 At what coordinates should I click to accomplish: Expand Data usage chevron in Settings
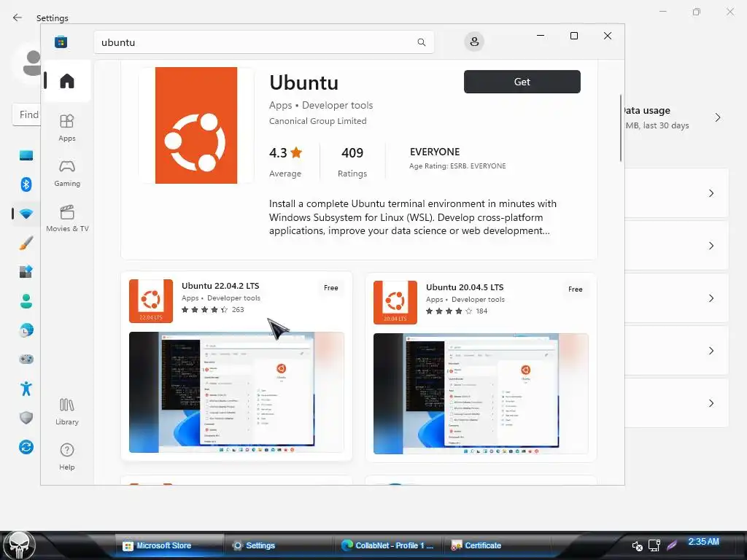tap(718, 117)
